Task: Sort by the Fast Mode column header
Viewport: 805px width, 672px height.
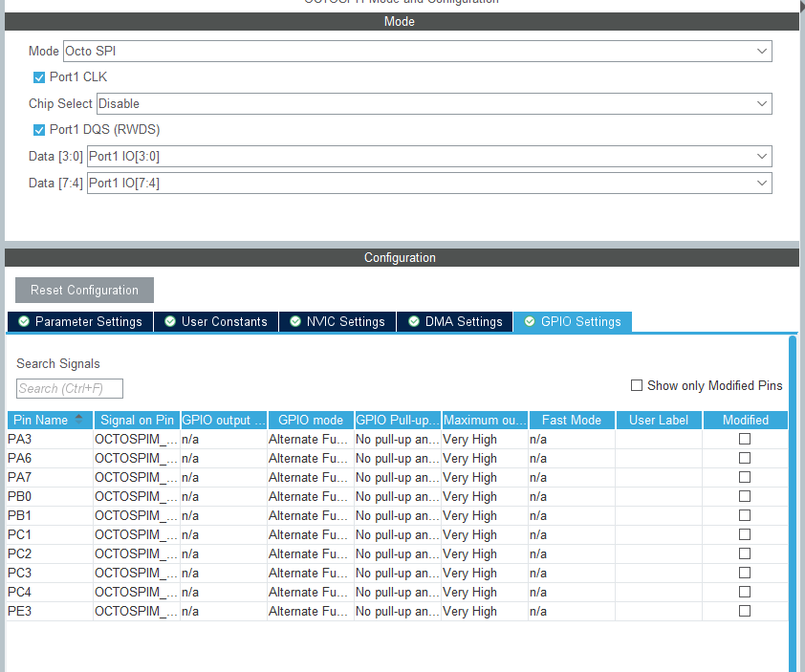Action: [572, 420]
